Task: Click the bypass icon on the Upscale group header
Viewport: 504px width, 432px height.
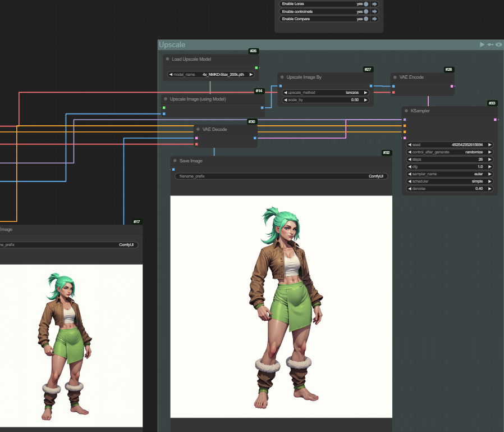Action: [490, 45]
